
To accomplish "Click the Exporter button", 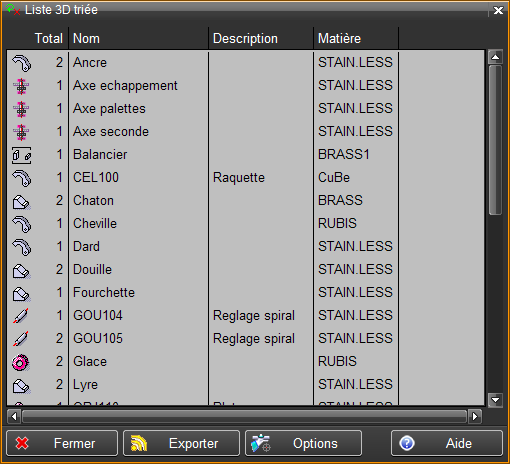I will pyautogui.click(x=181, y=443).
